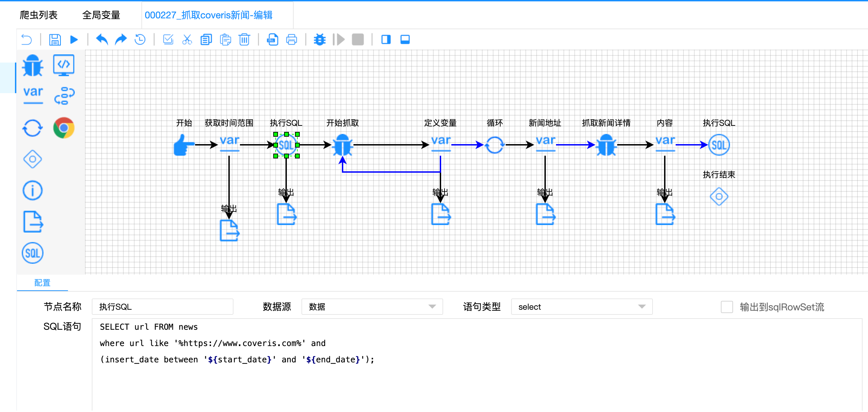Click the run (play) toolbar icon
Screen dimensions: 868x412
click(x=74, y=40)
